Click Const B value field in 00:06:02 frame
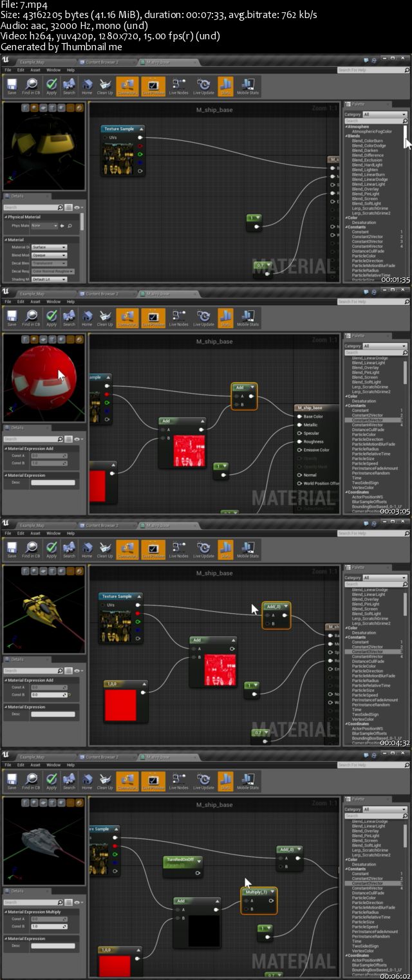Image resolution: width=412 pixels, height=980 pixels. click(48, 927)
